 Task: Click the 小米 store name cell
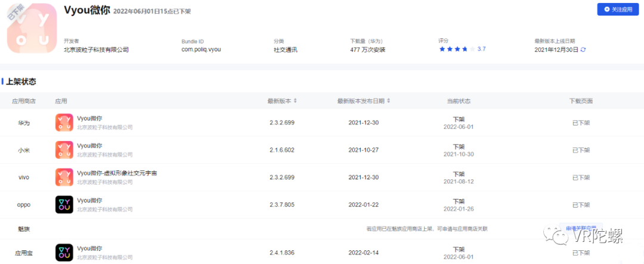click(x=24, y=150)
